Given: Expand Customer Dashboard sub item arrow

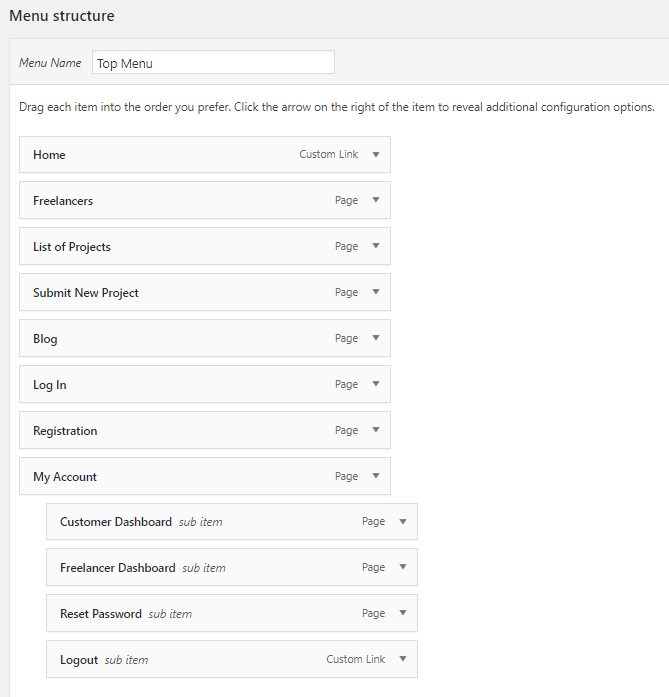Looking at the screenshot, I should [x=403, y=522].
